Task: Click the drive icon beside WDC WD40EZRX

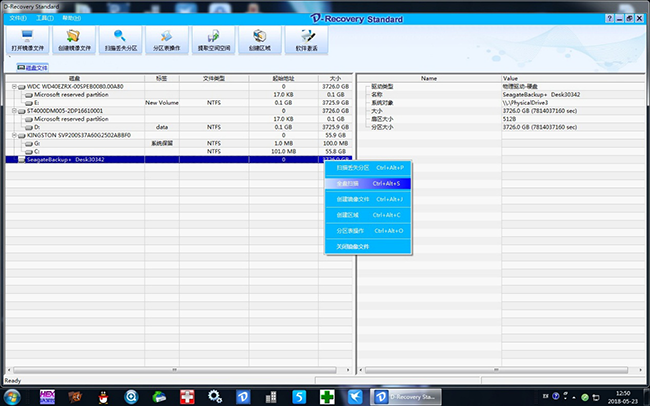Action: [22, 87]
